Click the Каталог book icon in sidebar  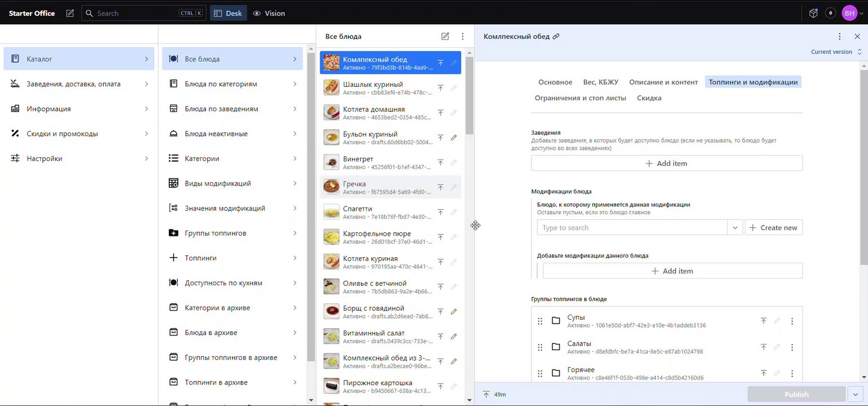click(15, 59)
